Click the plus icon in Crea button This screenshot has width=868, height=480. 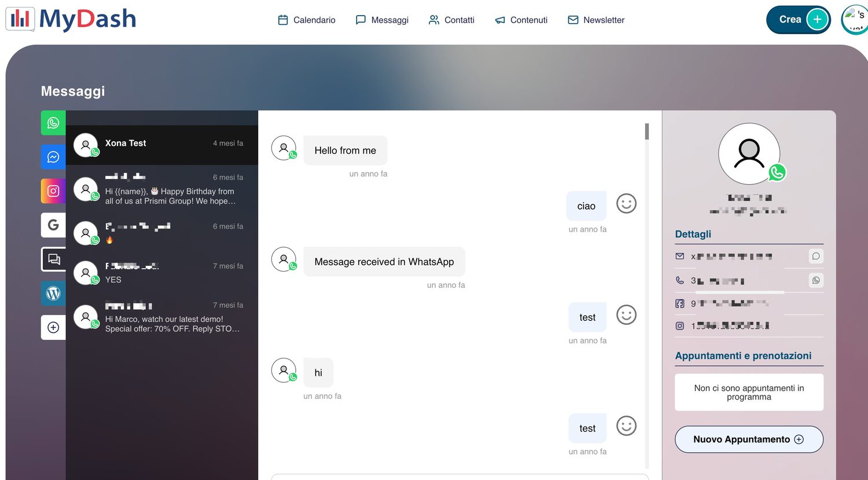[817, 20]
